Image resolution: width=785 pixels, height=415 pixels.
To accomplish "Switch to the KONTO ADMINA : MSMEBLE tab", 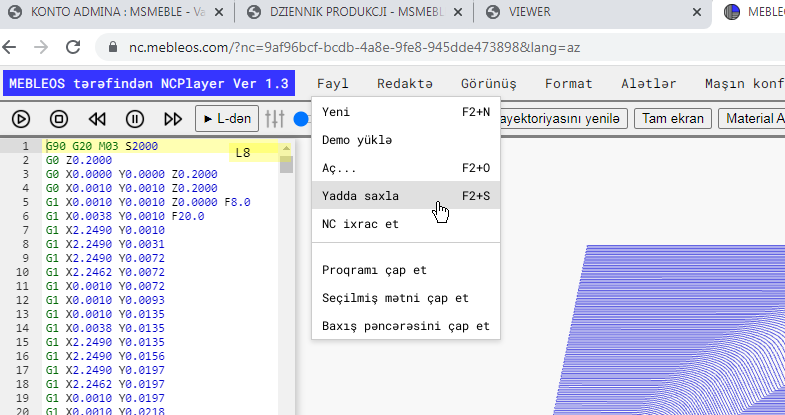I will (x=116, y=13).
